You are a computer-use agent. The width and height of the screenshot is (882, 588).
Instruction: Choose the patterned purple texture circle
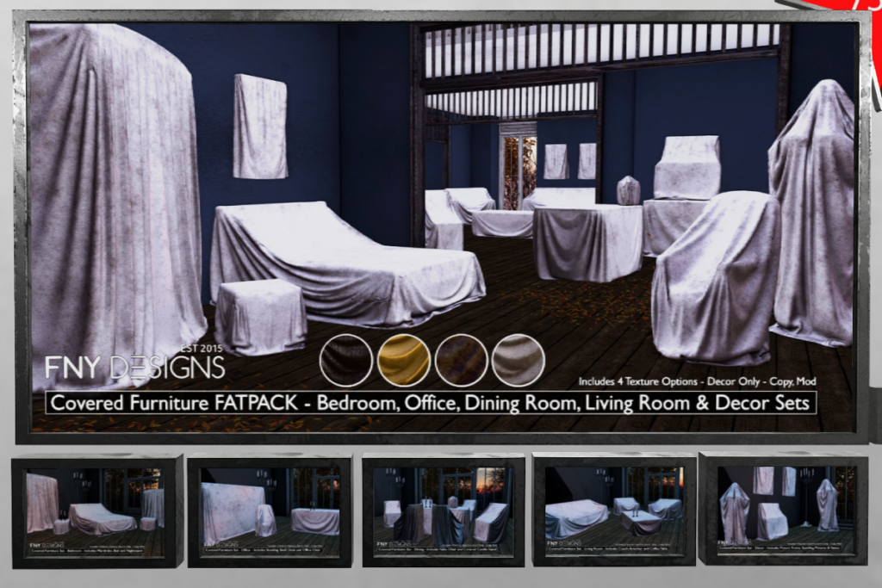point(461,360)
